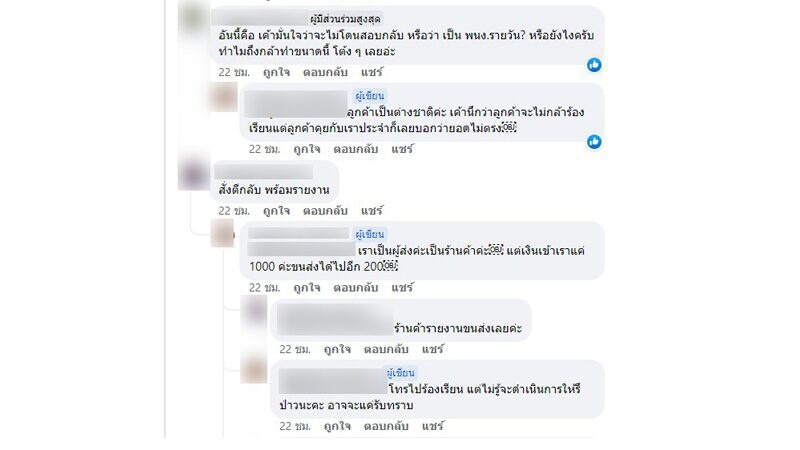Click ถูกใจ under the top contributor's comment
Viewport: 800px width, 450px height.
276,72
